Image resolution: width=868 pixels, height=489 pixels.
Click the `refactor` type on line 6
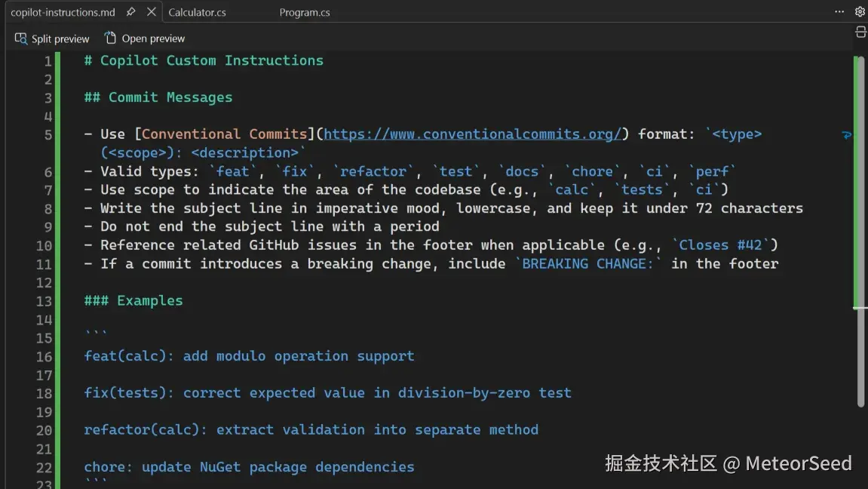click(373, 171)
